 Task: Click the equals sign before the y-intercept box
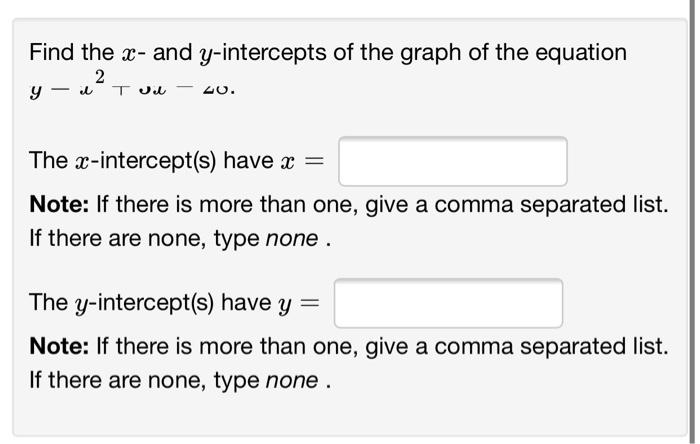(x=310, y=303)
